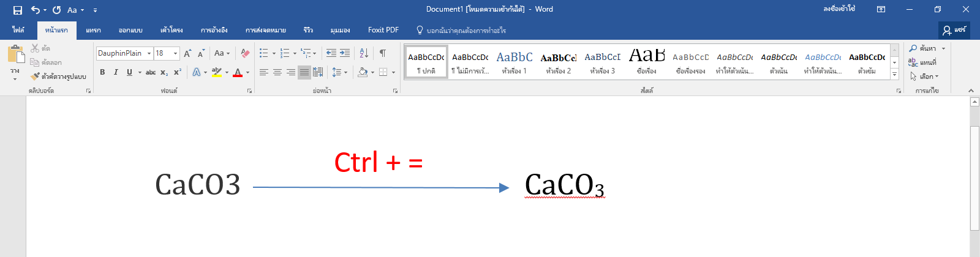Expand the Styles gallery more arrow
Screen dimensions: 980x257
(x=895, y=74)
